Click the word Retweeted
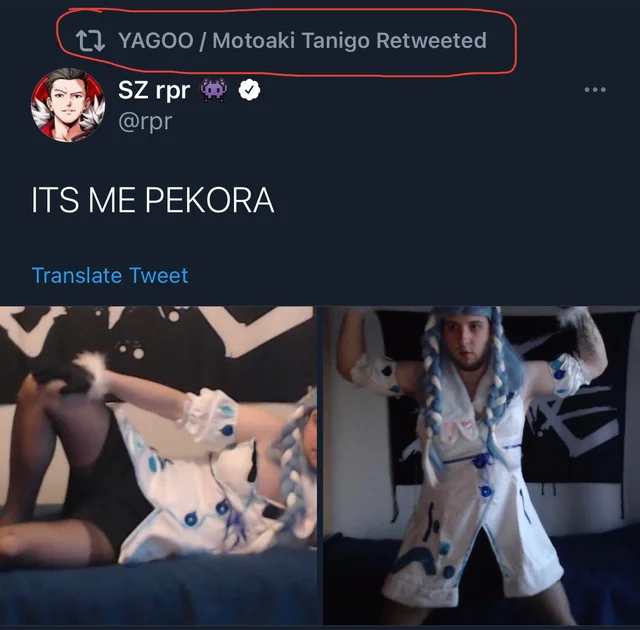640x630 pixels. (431, 40)
